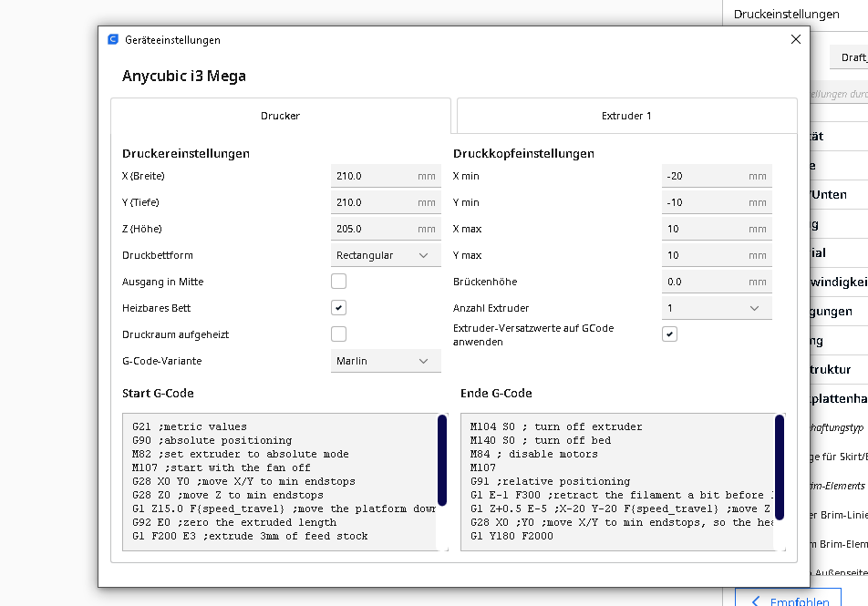Select the Brückenhöhe input field
Image resolution: width=868 pixels, height=606 pixels.
[705, 282]
